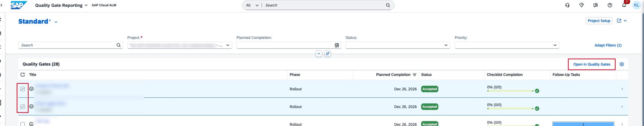Click Open in Quality Gates

pos(592,64)
